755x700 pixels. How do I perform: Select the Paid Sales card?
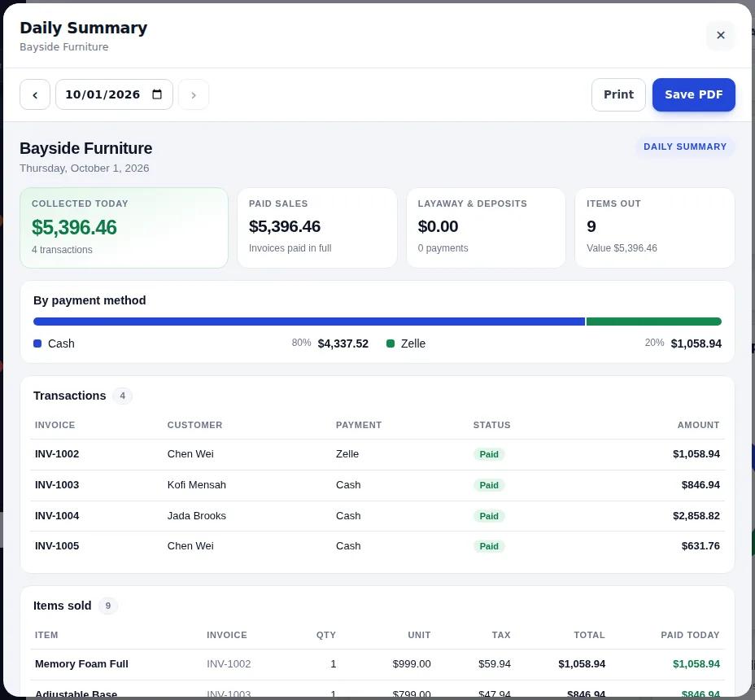click(316, 228)
